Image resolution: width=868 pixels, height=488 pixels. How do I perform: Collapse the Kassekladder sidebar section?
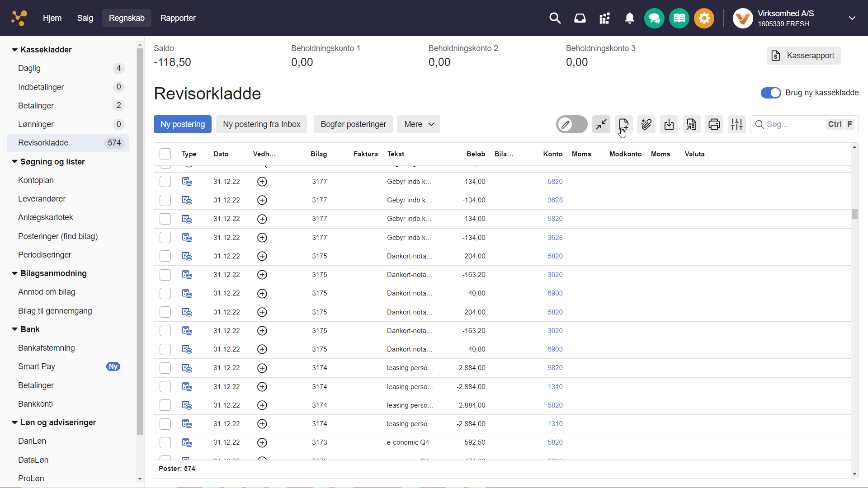click(x=14, y=50)
